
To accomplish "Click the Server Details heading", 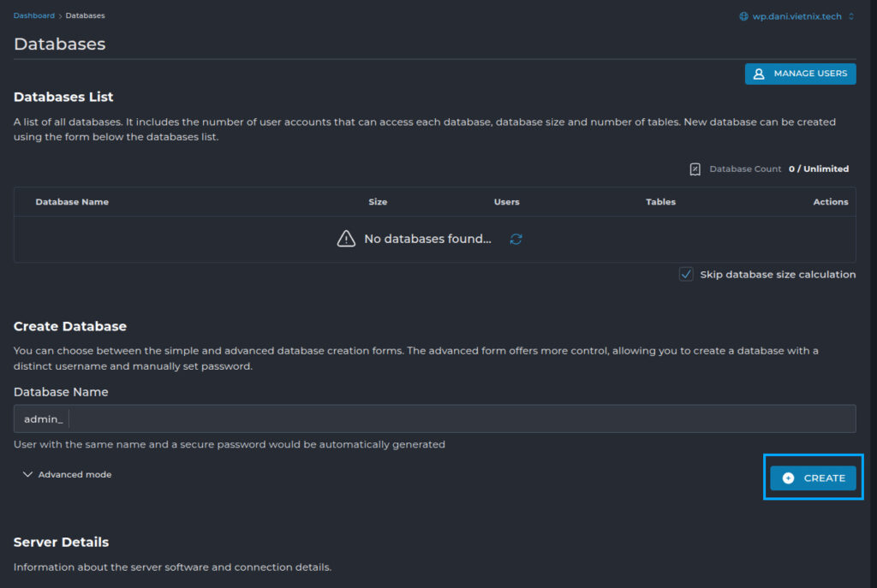I will coord(61,542).
